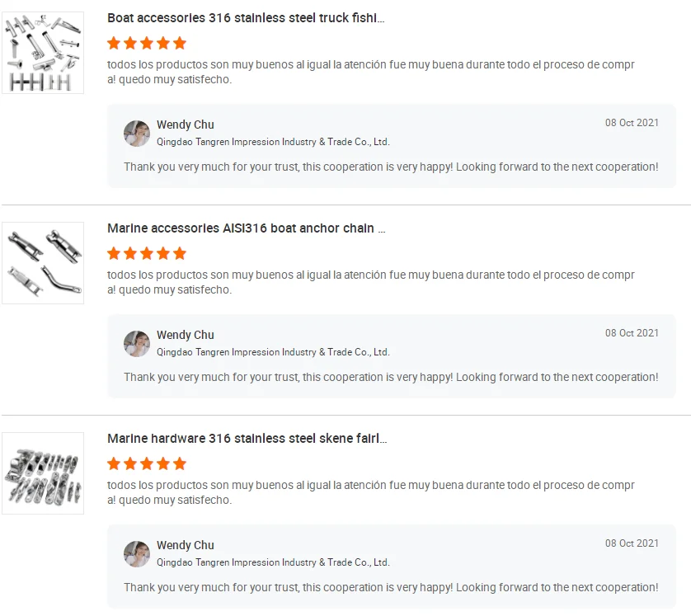Click Wendy Chu name in second reply
Screen dimensions: 691x616
(186, 335)
